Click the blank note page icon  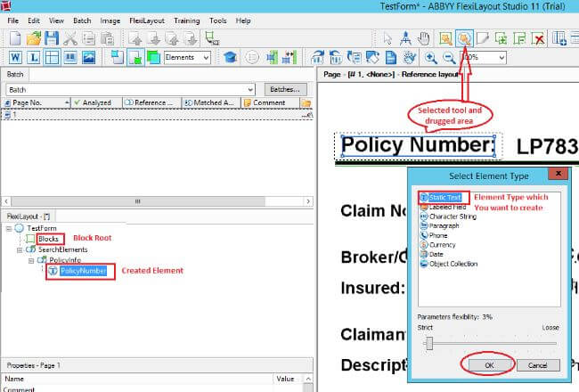(482, 38)
